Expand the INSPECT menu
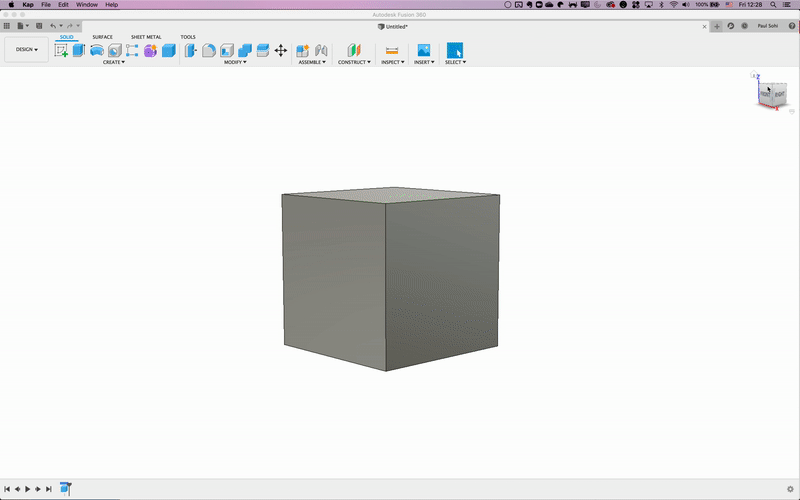This screenshot has width=800, height=500. 392,62
